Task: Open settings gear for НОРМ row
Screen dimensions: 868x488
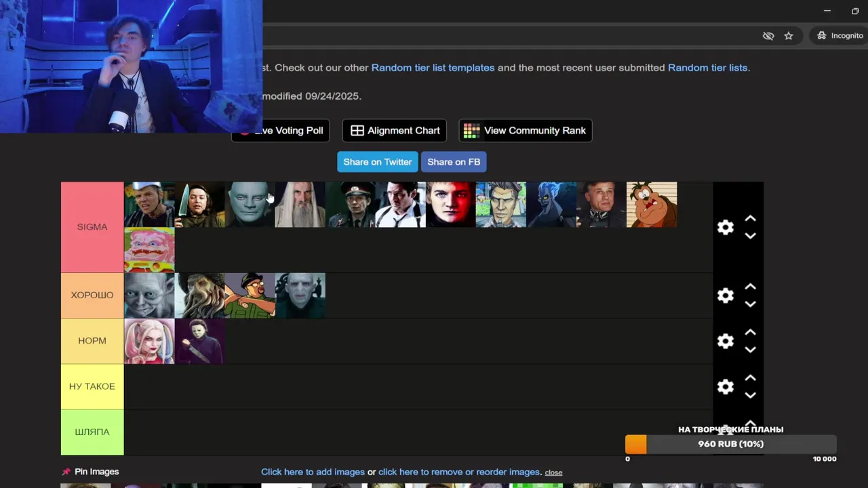Action: tap(726, 341)
